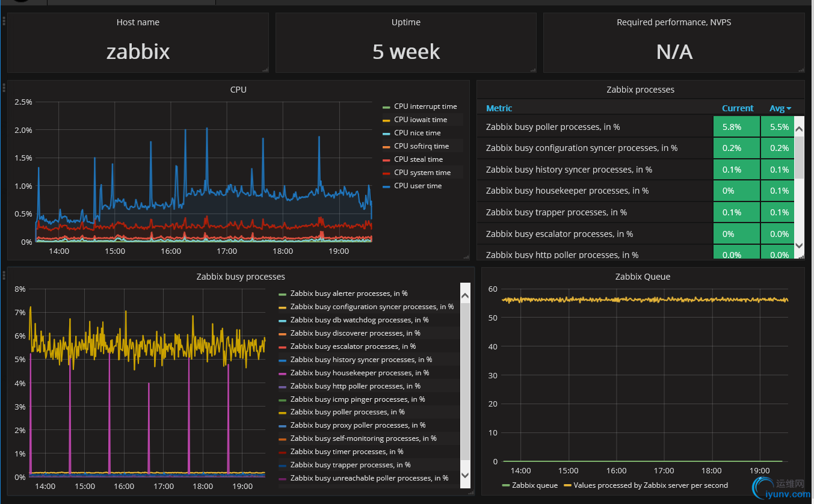Open the Zabbix Queue panel title menu
814x504 pixels.
pyautogui.click(x=643, y=277)
